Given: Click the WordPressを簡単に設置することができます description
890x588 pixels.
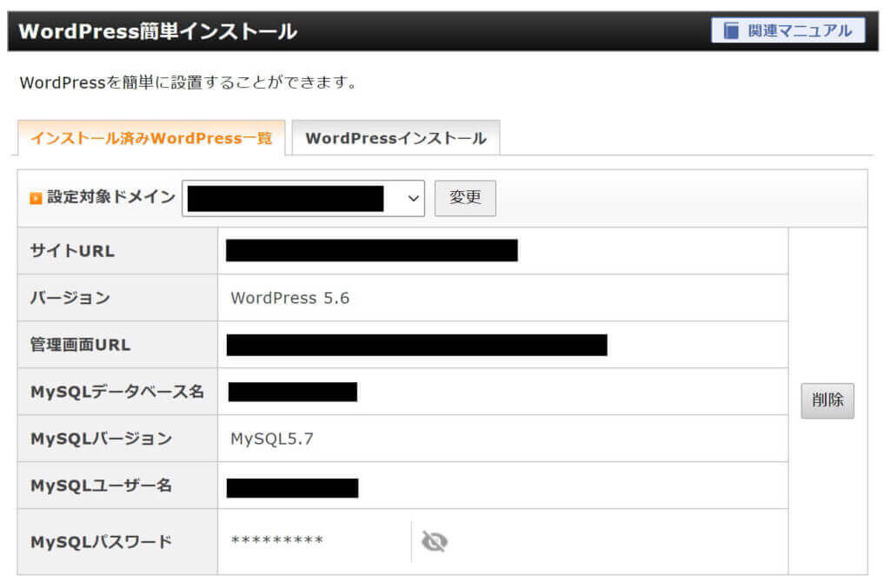Looking at the screenshot, I should pyautogui.click(x=189, y=83).
